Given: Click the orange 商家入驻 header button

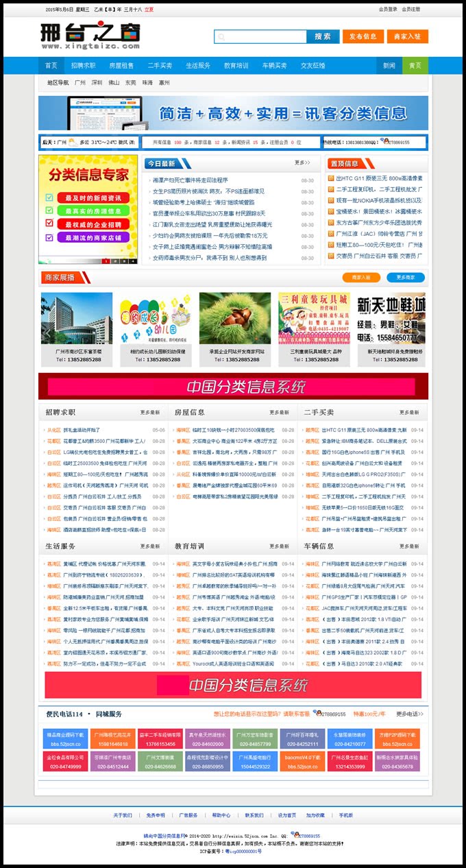Looking at the screenshot, I should point(407,36).
